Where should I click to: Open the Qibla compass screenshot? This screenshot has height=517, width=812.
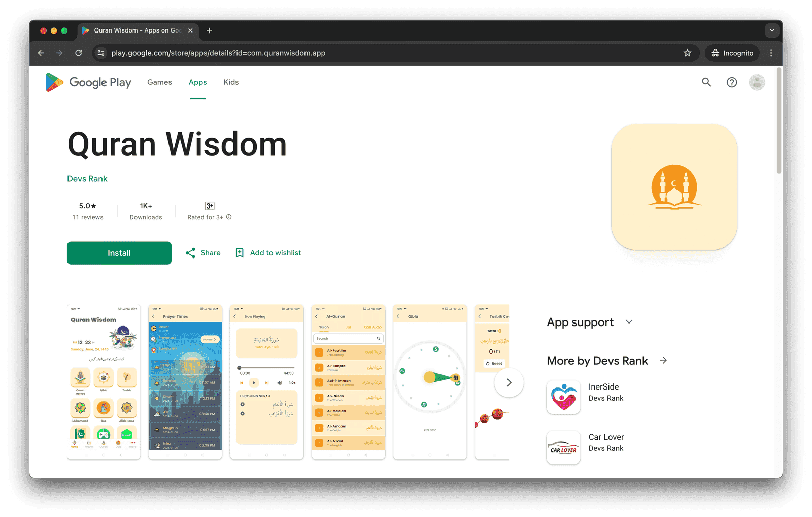(x=430, y=382)
